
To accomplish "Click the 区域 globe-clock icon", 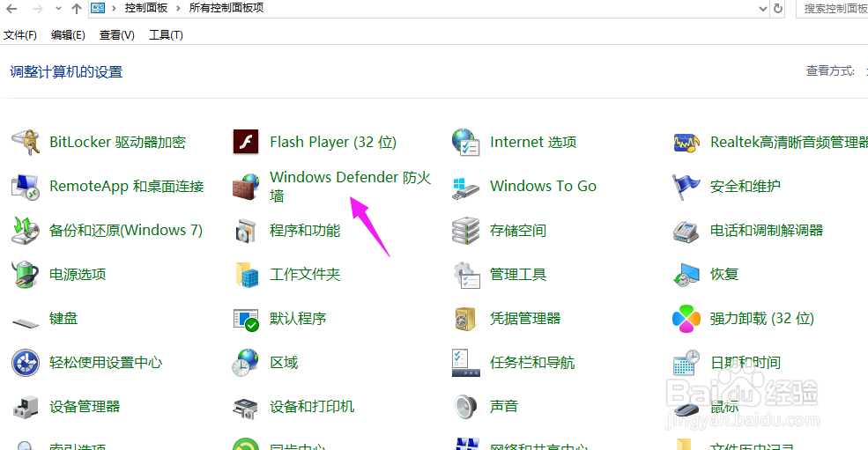I will click(x=246, y=363).
